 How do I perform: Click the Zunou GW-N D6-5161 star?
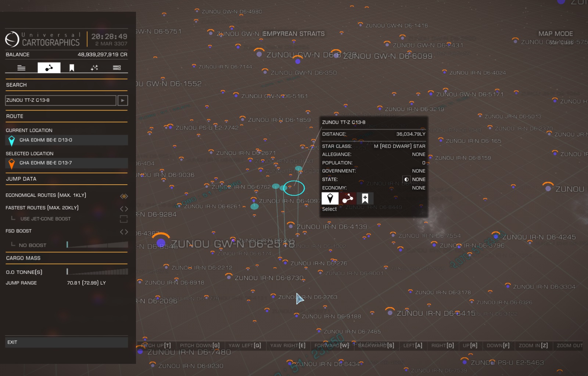tap(236, 95)
